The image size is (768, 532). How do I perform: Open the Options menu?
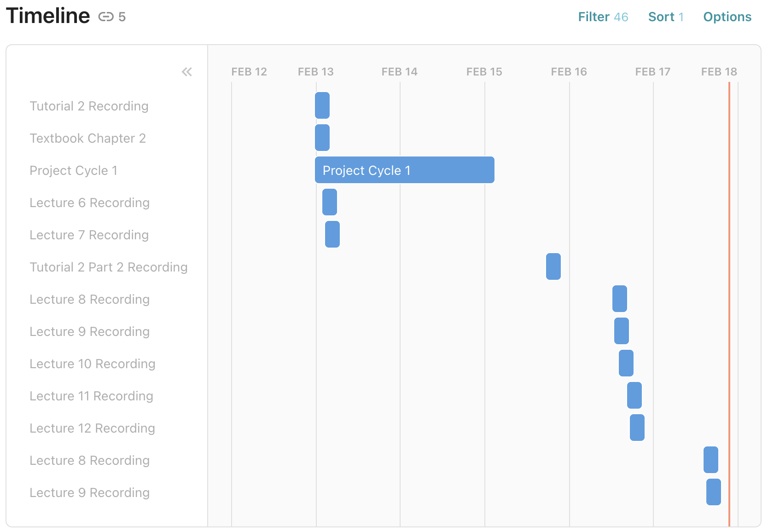pos(727,17)
